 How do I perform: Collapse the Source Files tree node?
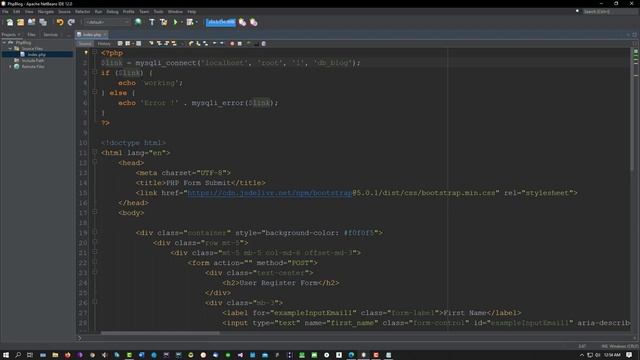pos(10,49)
